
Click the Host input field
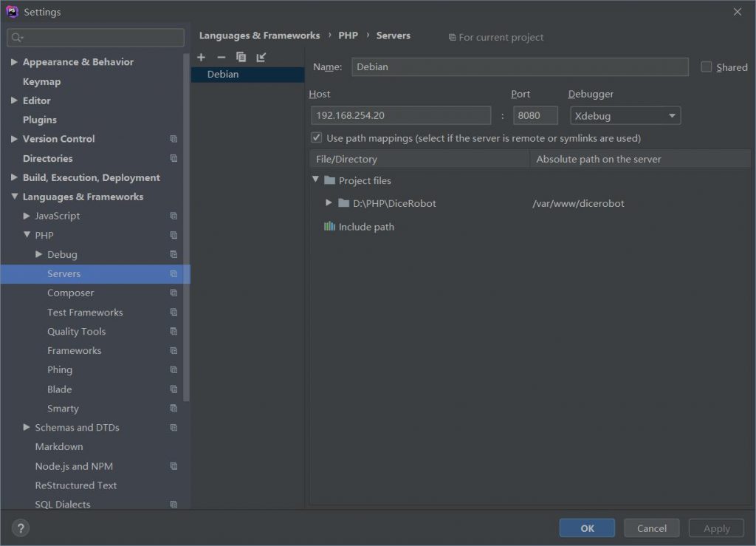pyautogui.click(x=401, y=116)
